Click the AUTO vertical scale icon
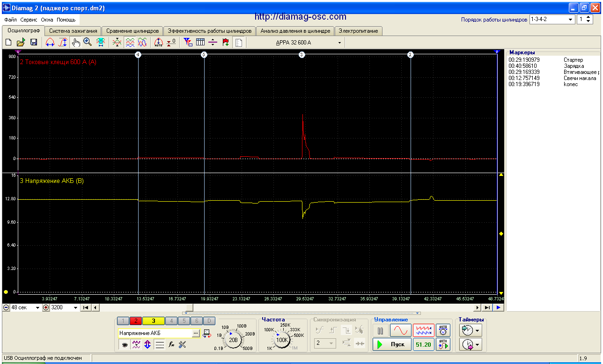 tap(158, 43)
